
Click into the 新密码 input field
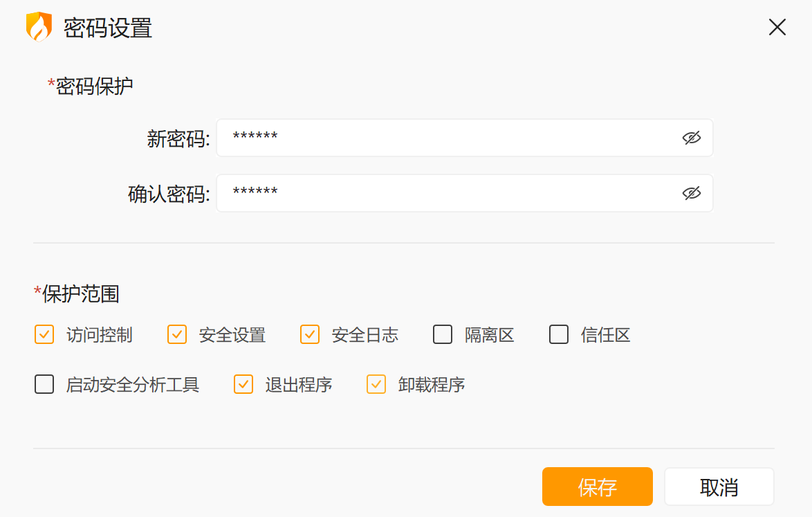[450, 138]
